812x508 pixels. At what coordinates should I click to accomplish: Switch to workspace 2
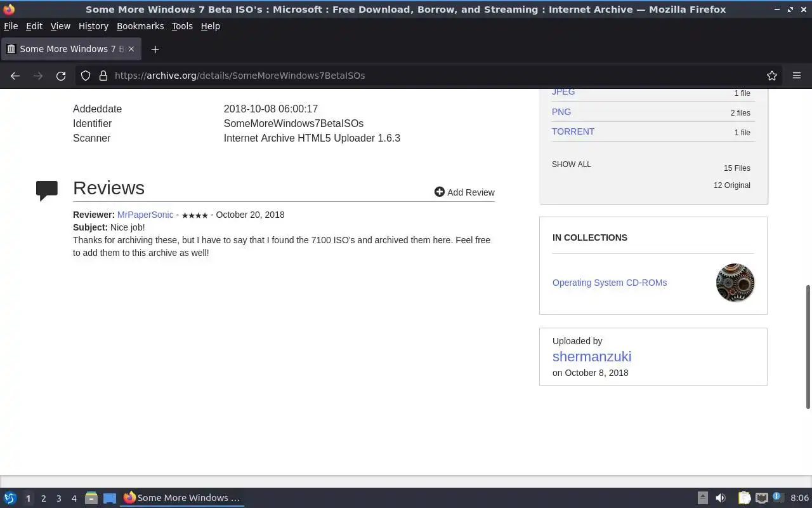point(43,498)
